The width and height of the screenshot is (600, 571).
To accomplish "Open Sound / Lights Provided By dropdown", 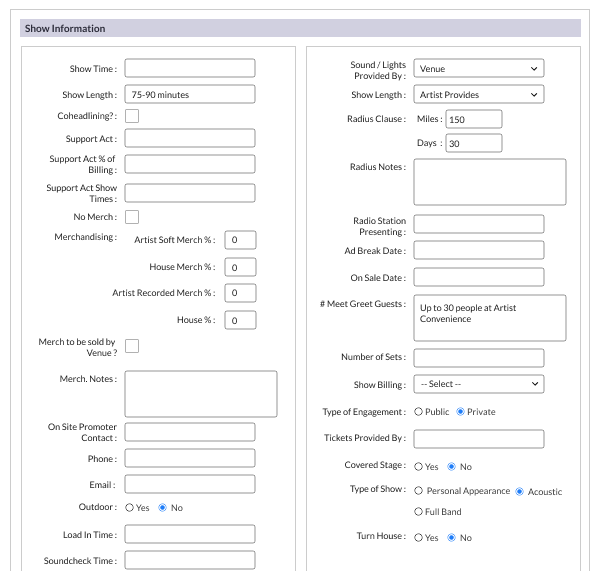I will 478,69.
